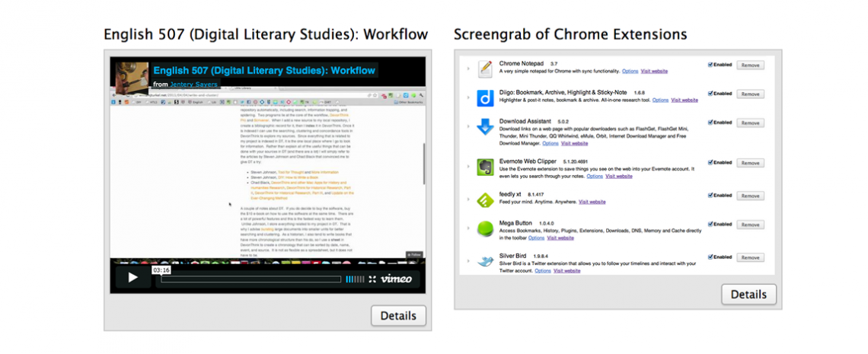Click the video progress bar
The image size is (868, 354).
[251, 279]
